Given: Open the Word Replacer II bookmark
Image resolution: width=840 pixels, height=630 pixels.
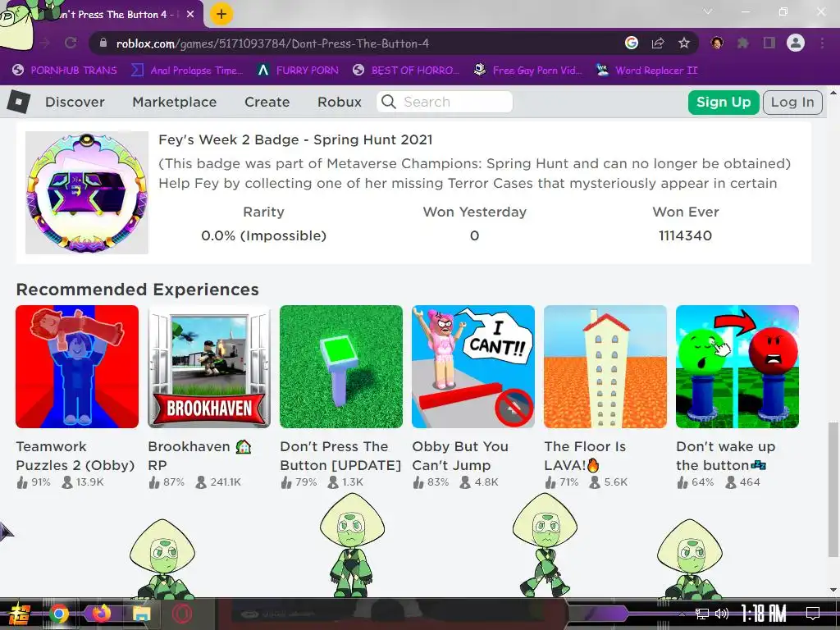Looking at the screenshot, I should tap(646, 71).
